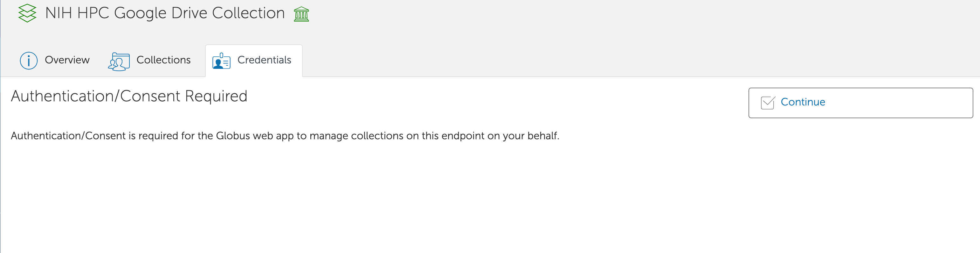
Task: Click the green institution building icon
Action: [x=301, y=14]
